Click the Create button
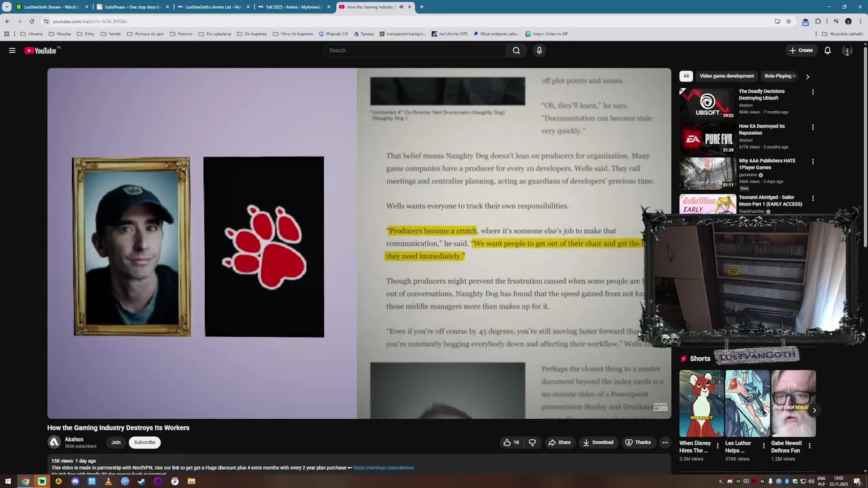This screenshot has width=868, height=488. pos(801,50)
